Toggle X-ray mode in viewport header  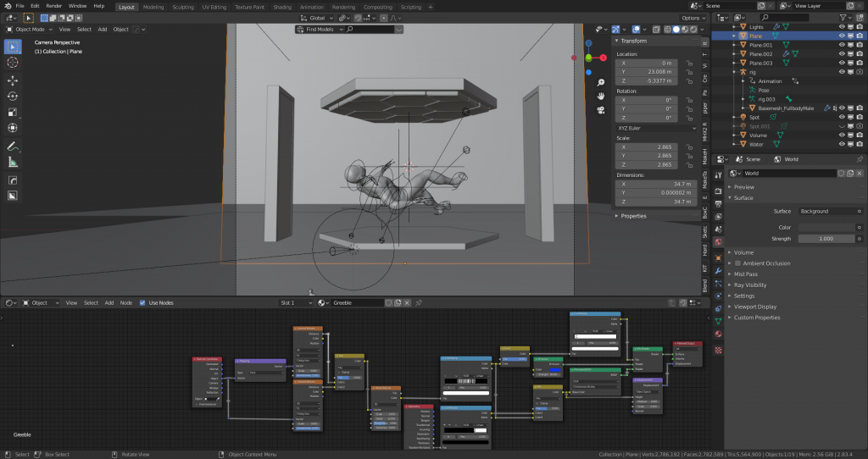tap(656, 30)
